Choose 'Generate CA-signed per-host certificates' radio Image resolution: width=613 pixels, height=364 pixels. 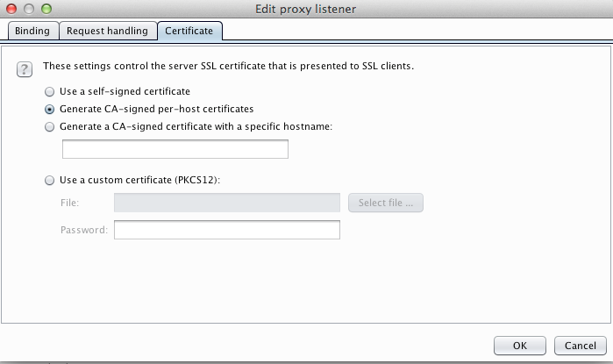pos(50,110)
